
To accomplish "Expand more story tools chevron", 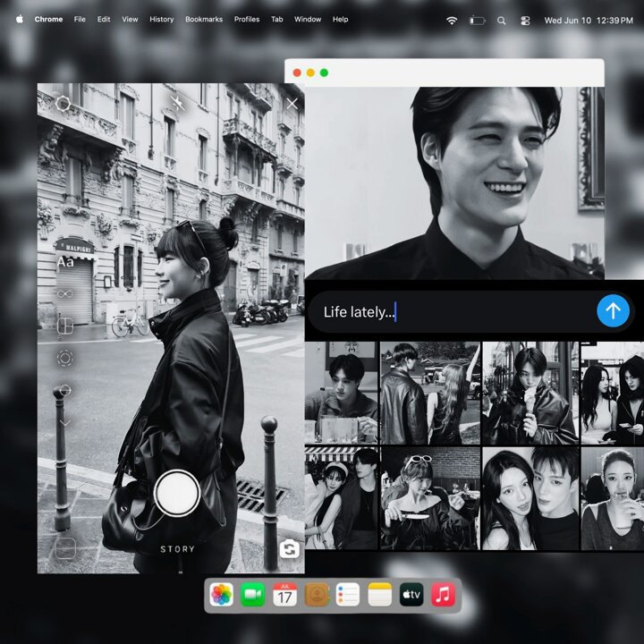I will tap(65, 423).
